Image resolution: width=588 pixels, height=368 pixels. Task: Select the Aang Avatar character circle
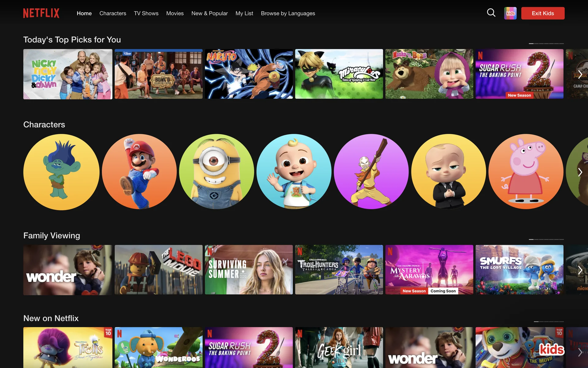coord(371,172)
